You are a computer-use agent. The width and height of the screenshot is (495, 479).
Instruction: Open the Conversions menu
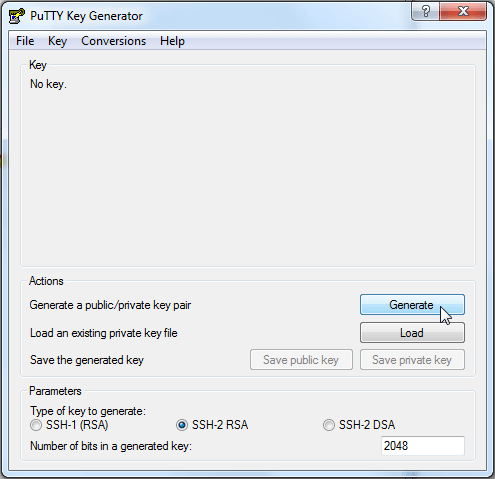pyautogui.click(x=113, y=41)
